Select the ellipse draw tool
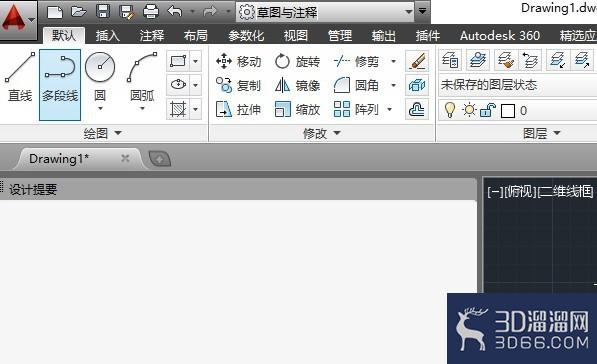This screenshot has width=597, height=364. (x=178, y=85)
